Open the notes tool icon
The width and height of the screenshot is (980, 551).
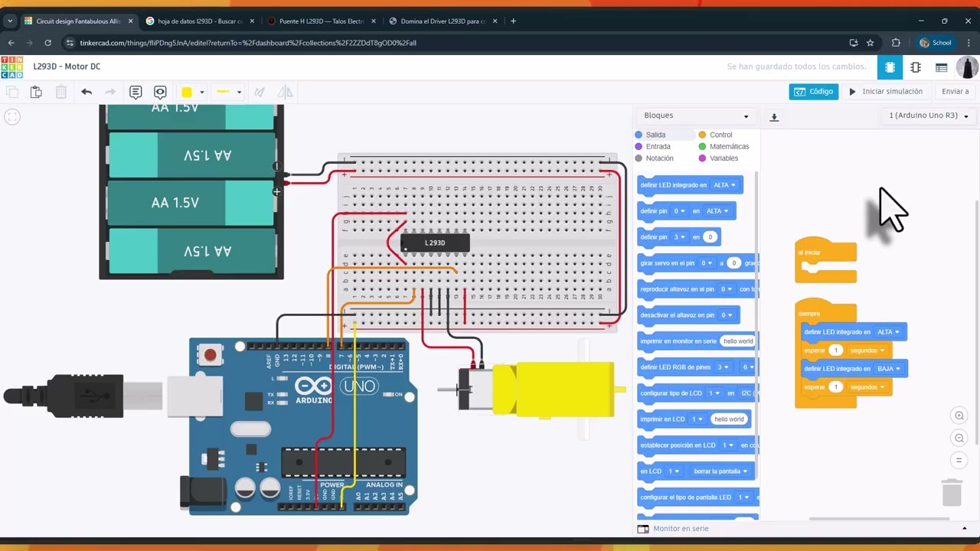[136, 92]
